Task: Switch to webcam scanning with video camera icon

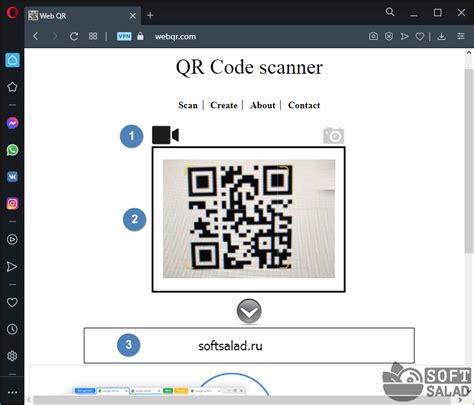Action: click(165, 135)
